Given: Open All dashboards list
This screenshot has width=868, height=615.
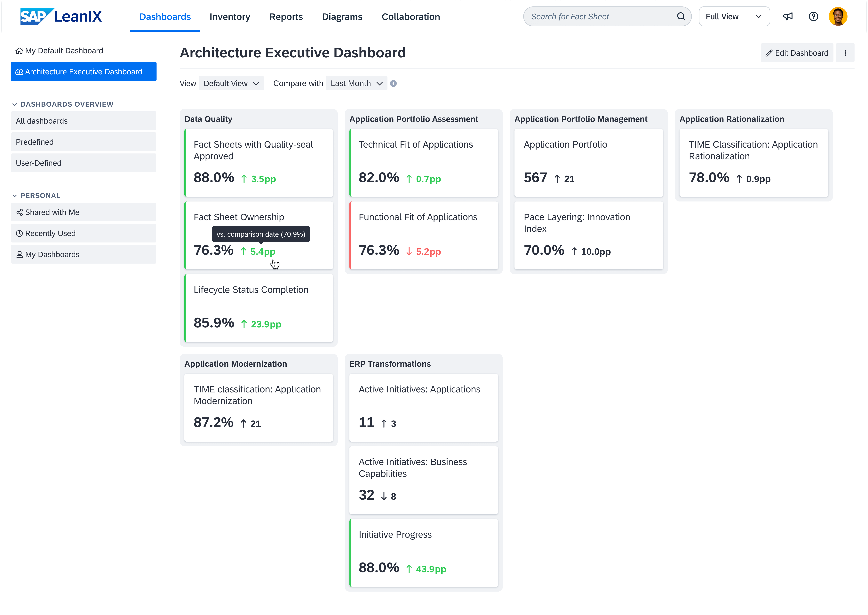Looking at the screenshot, I should click(x=83, y=121).
